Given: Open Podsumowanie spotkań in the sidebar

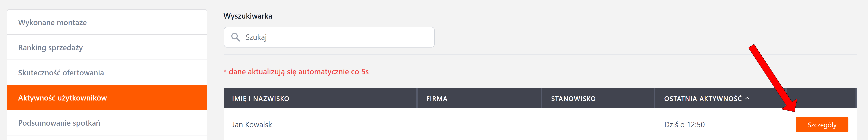Looking at the screenshot, I should (x=59, y=123).
